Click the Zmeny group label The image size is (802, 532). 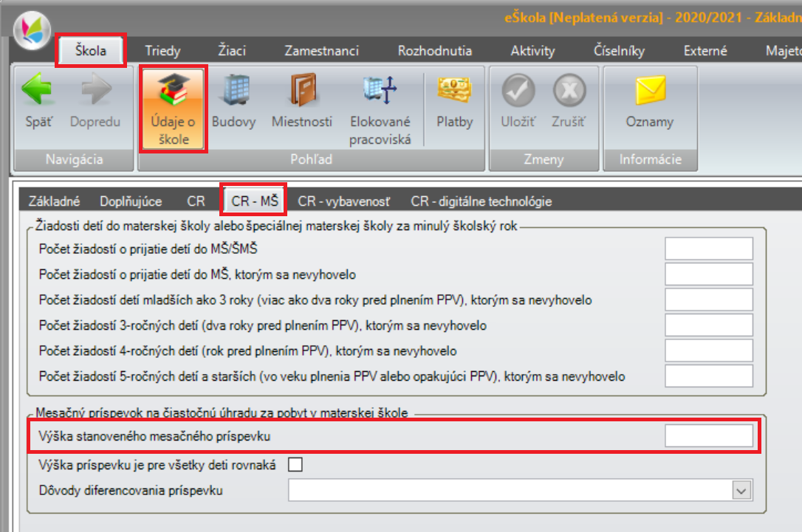click(544, 159)
